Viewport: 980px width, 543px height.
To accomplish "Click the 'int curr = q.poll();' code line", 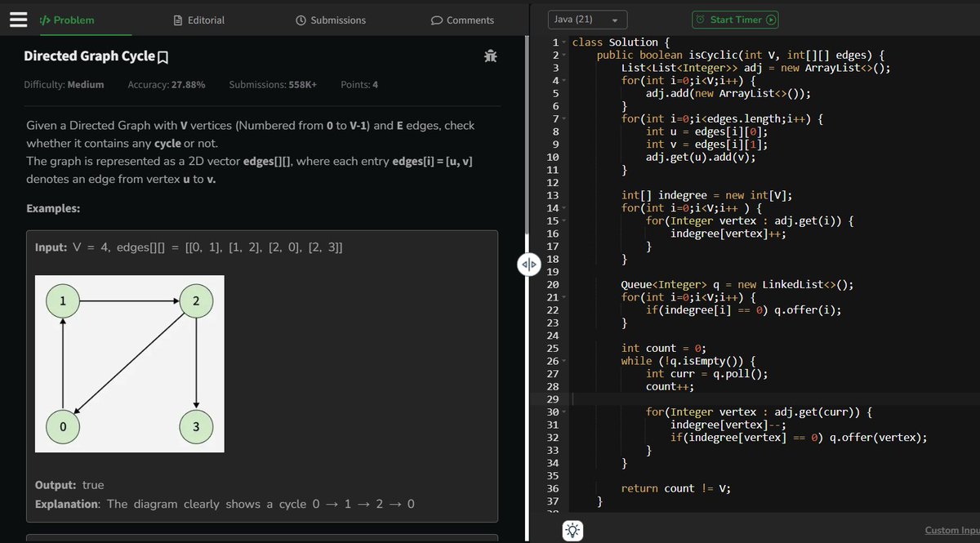I will pyautogui.click(x=706, y=374).
